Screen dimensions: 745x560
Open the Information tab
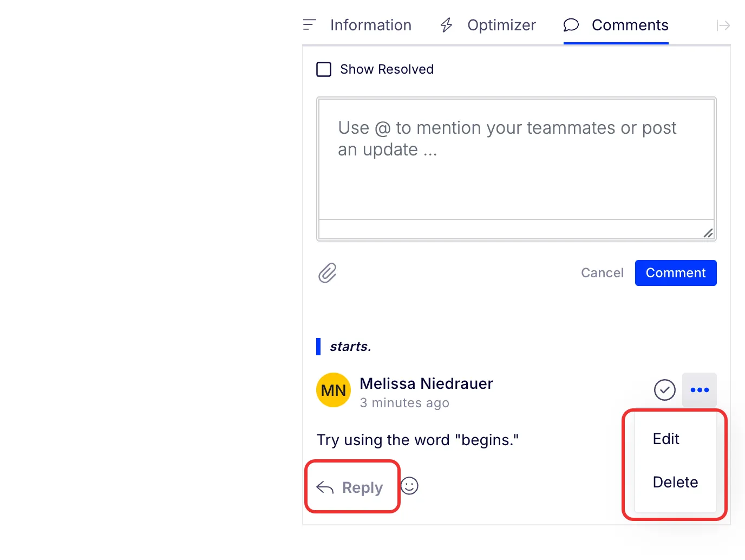click(x=357, y=25)
